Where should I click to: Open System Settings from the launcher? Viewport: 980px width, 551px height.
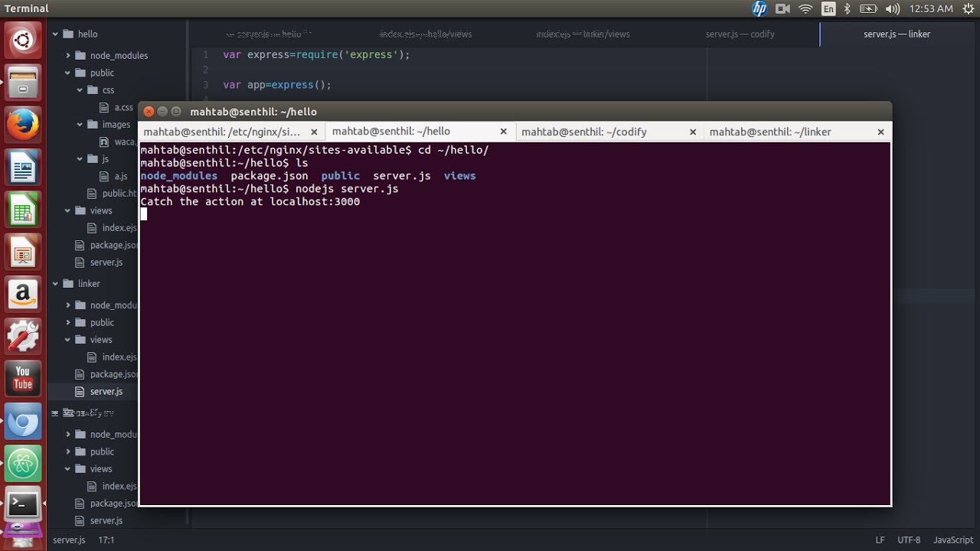[x=23, y=336]
